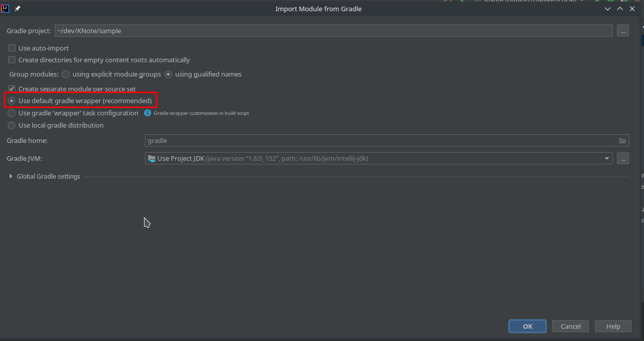This screenshot has width=644, height=341.
Task: Click the Gradle home label
Action: 27,140
